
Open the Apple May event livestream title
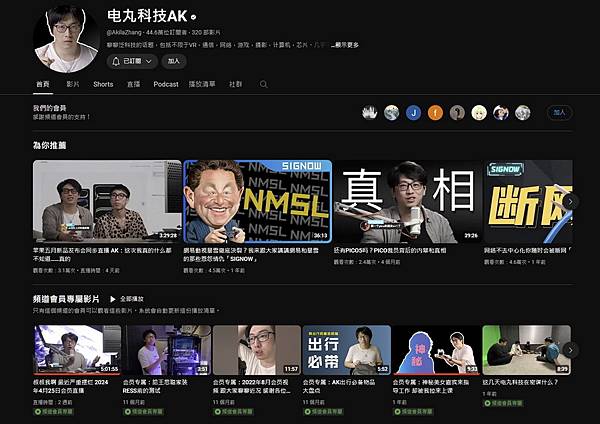[x=103, y=254]
